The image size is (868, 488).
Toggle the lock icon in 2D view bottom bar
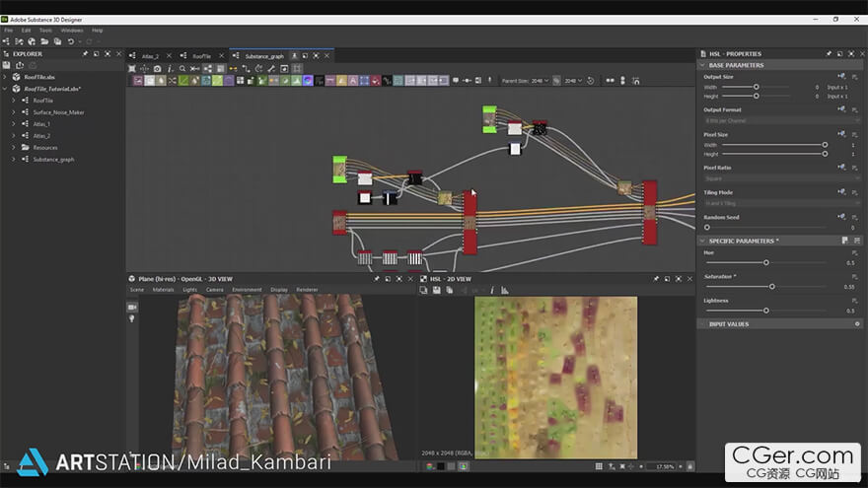(689, 466)
